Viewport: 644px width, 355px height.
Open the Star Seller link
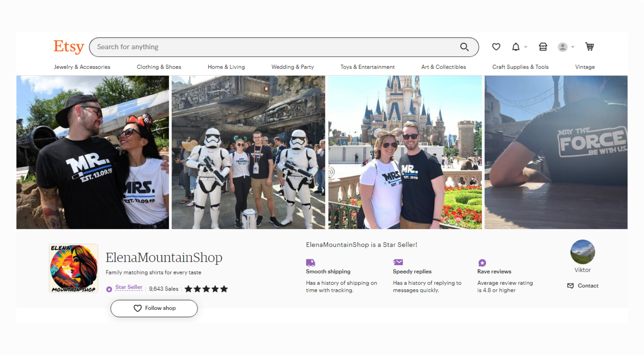click(129, 287)
